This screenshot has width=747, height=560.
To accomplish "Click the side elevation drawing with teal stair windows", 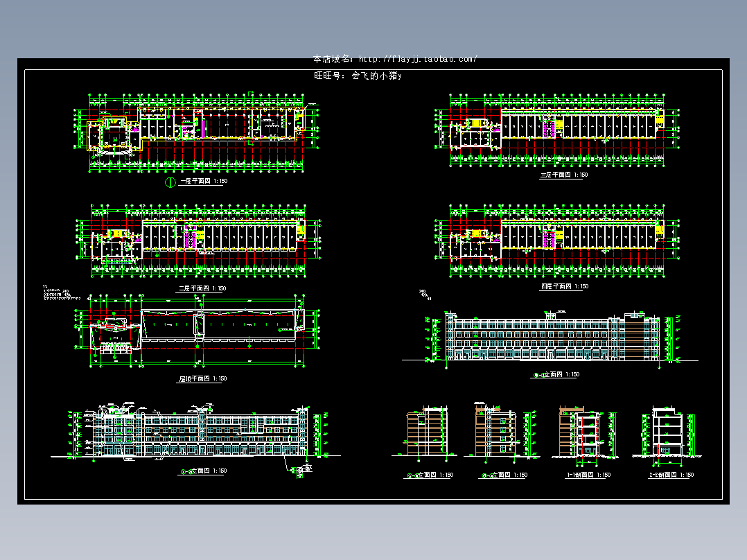I will pos(504,432).
